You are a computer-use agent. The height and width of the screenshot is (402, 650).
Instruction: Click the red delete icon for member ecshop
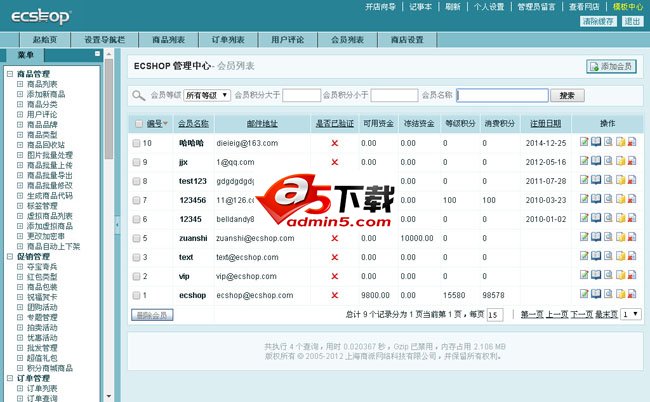(632, 294)
